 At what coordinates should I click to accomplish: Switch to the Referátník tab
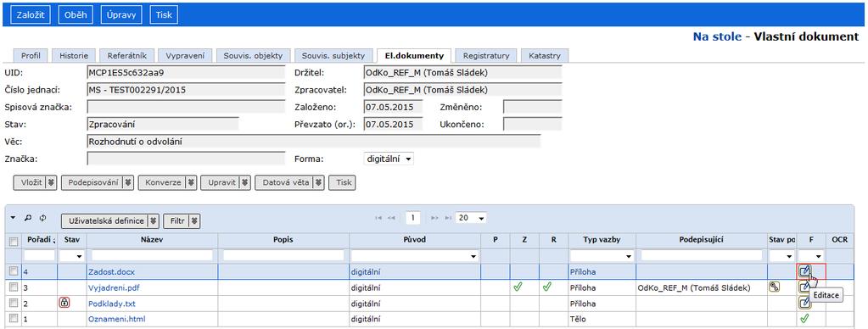126,55
